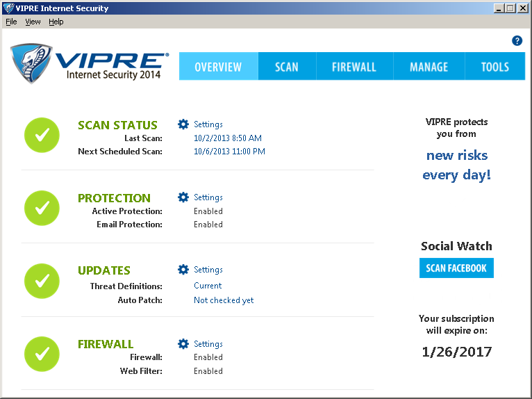Click the blue help question mark icon

[517, 41]
